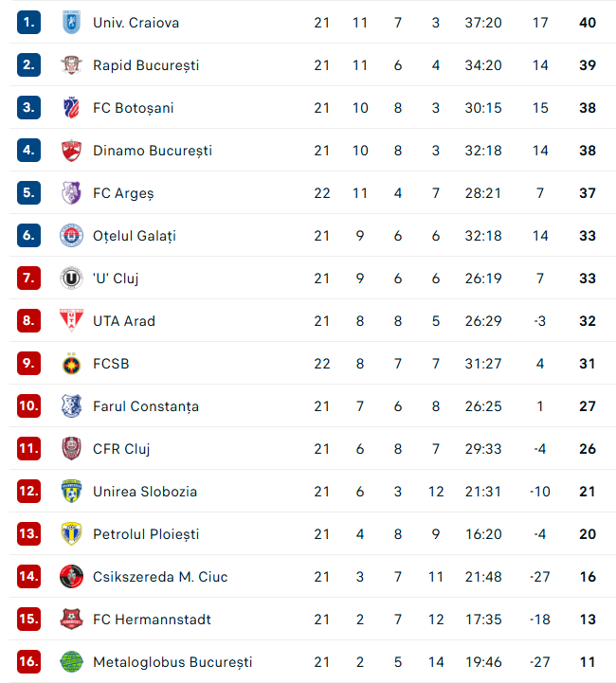Click the FC Botoșani crest icon
Screen dimensions: 616x683
coord(71,108)
